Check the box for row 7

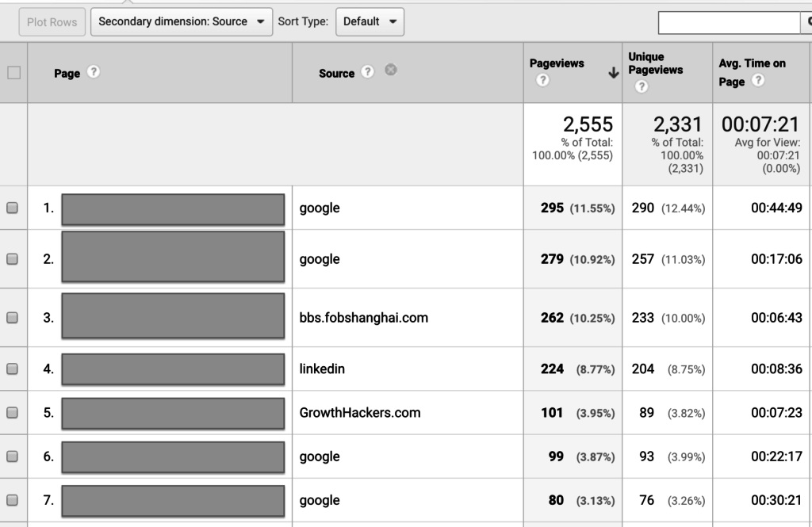click(12, 500)
